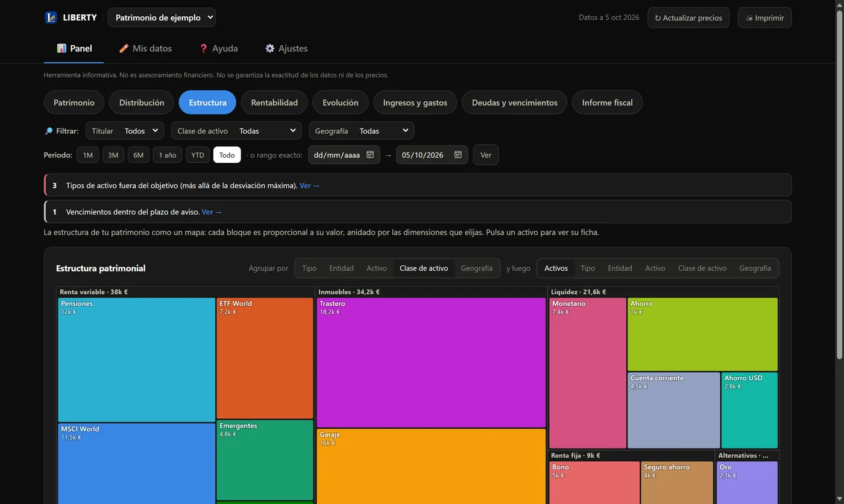Set period to 1 año

(168, 155)
